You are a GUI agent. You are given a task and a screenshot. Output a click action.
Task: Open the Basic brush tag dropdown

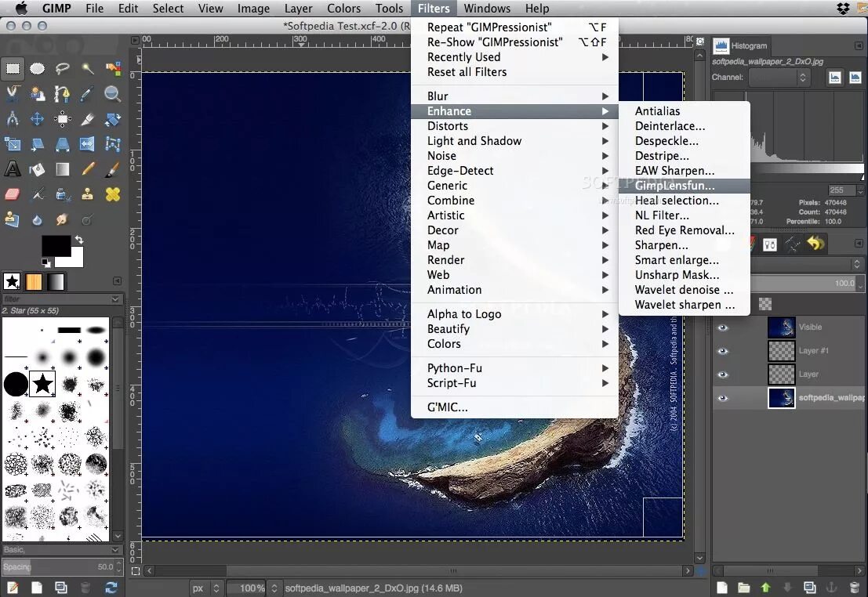[115, 550]
